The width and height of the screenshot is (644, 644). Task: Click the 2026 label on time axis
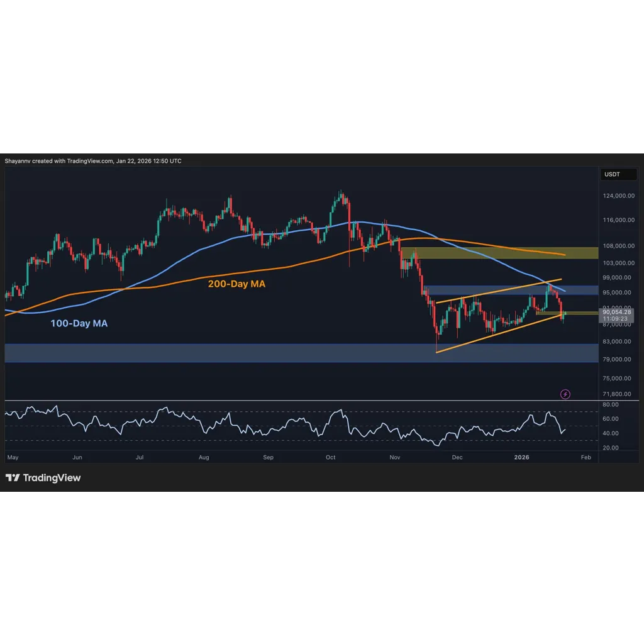click(521, 458)
